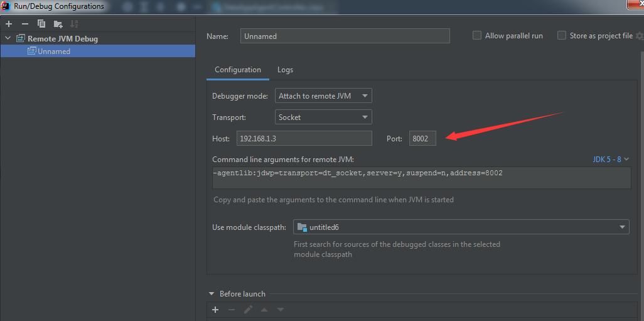Click the Sort configurations icon

pyautogui.click(x=74, y=24)
